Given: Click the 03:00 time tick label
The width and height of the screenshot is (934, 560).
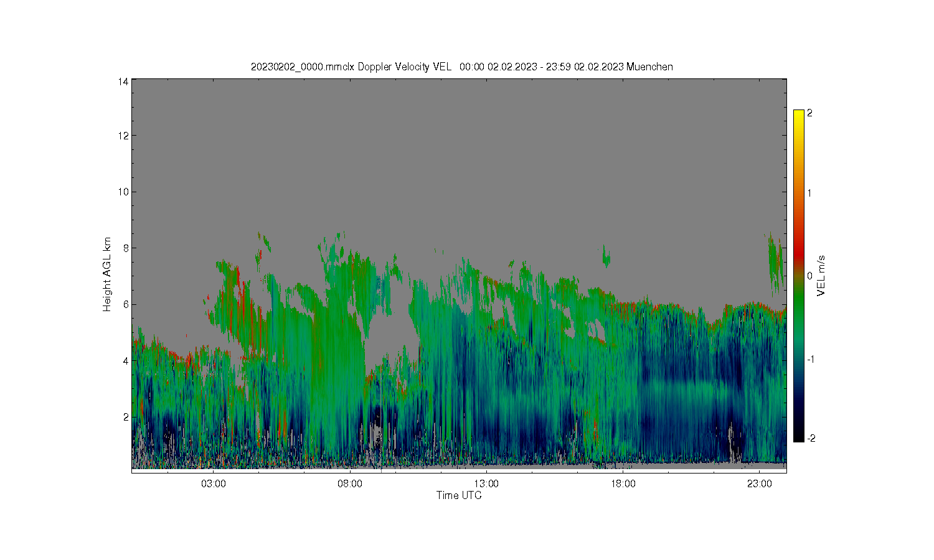Looking at the screenshot, I should (x=214, y=484).
